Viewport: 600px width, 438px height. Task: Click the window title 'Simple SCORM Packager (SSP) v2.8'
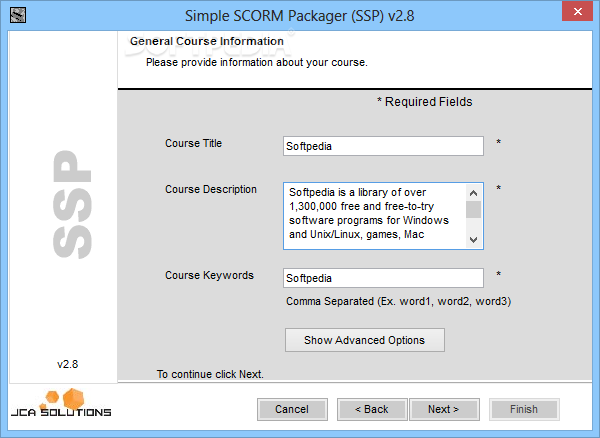click(300, 16)
